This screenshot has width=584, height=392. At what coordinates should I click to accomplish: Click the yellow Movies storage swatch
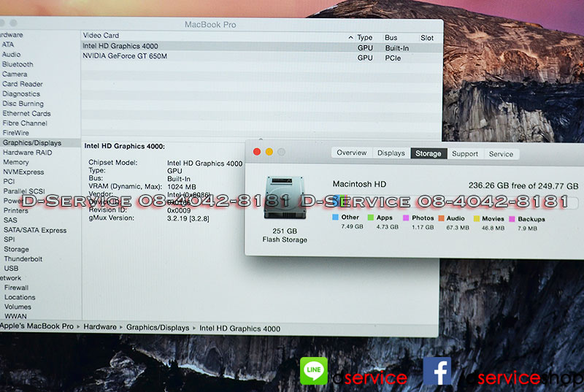click(477, 218)
